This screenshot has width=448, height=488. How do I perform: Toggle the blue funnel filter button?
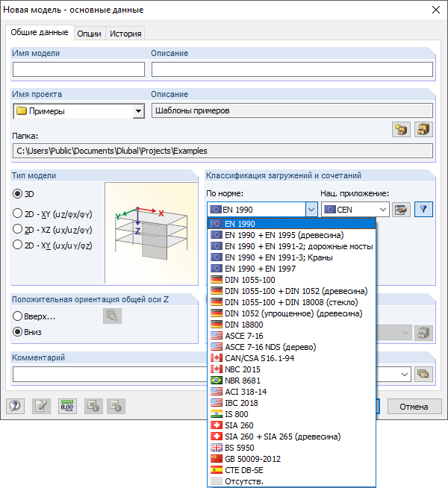423,210
